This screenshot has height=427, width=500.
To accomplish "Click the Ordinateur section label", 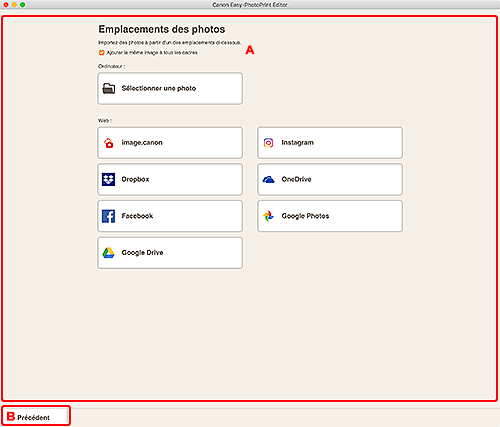I will 111,66.
